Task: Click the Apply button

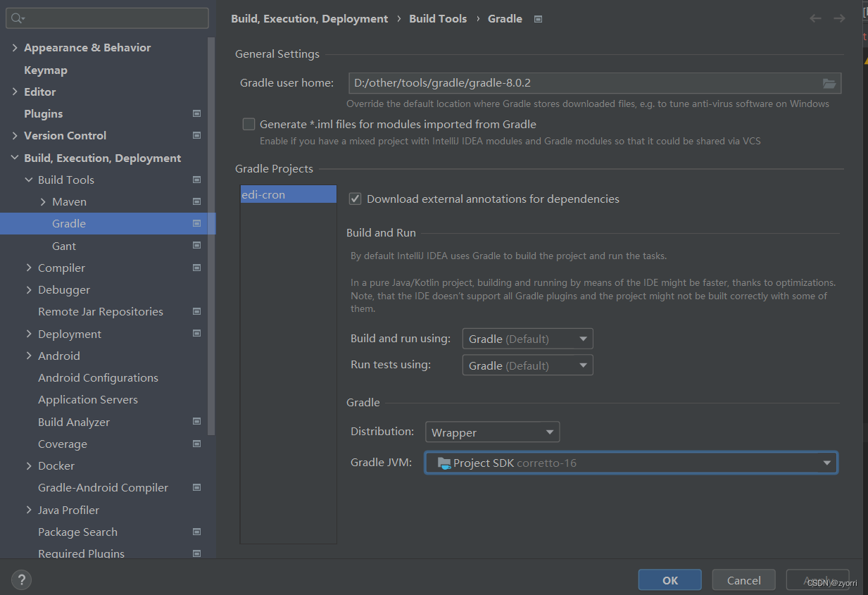Action: point(818,580)
